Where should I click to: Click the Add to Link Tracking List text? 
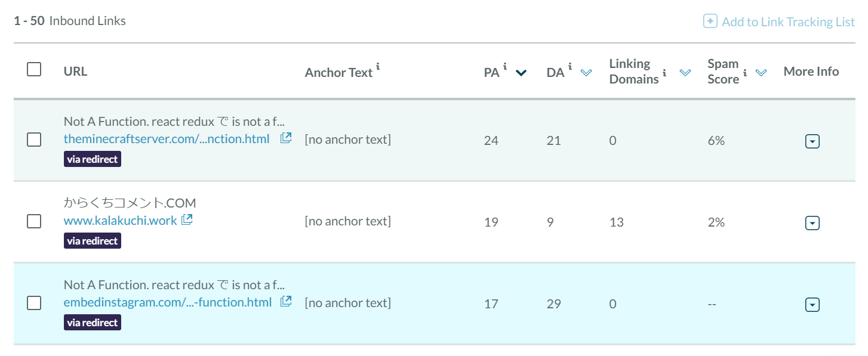(x=788, y=22)
